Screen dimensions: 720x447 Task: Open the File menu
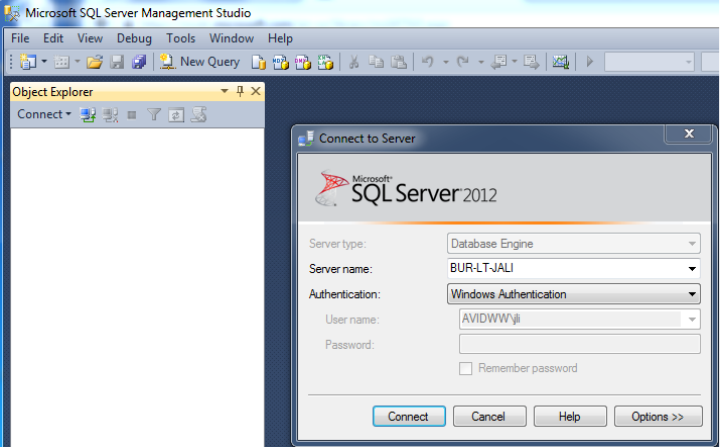click(20, 38)
